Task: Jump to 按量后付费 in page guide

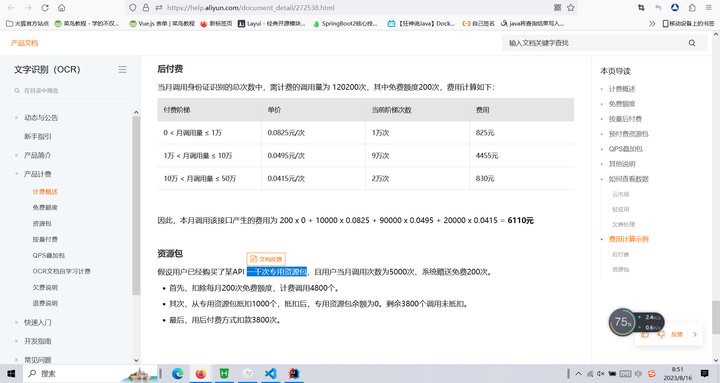Action: (625, 118)
